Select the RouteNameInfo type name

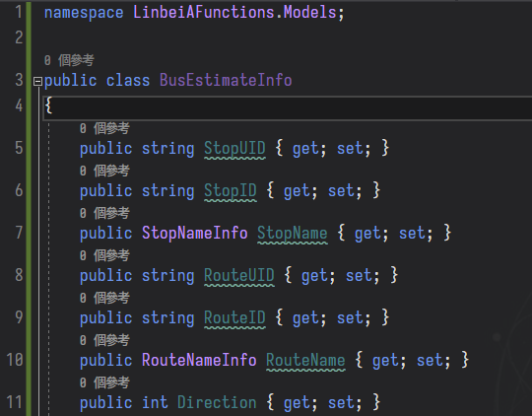(x=199, y=360)
